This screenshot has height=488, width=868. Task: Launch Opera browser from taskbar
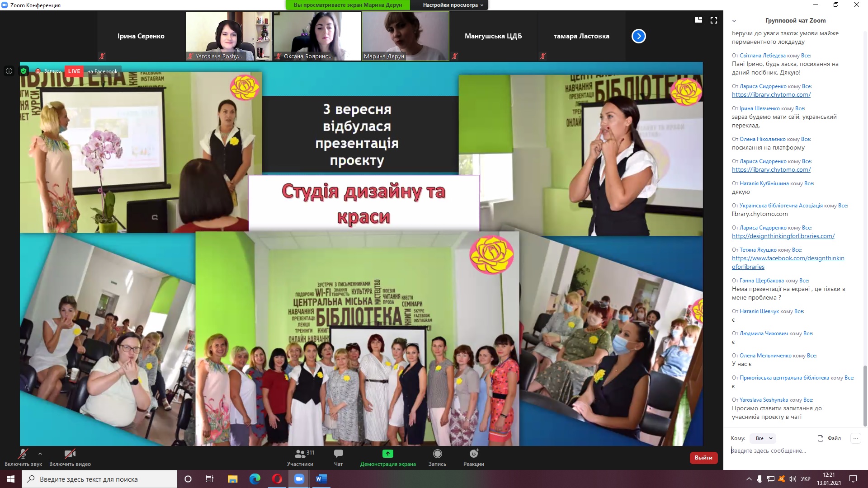(277, 479)
